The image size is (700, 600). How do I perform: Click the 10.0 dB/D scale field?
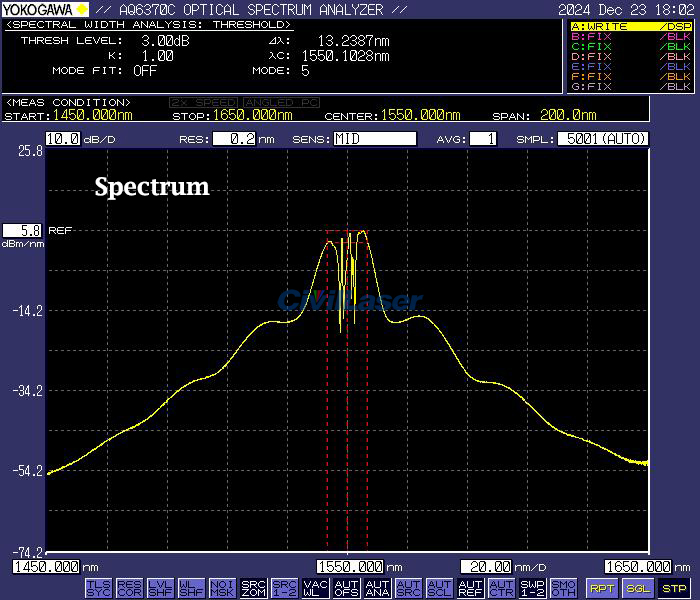(63, 139)
